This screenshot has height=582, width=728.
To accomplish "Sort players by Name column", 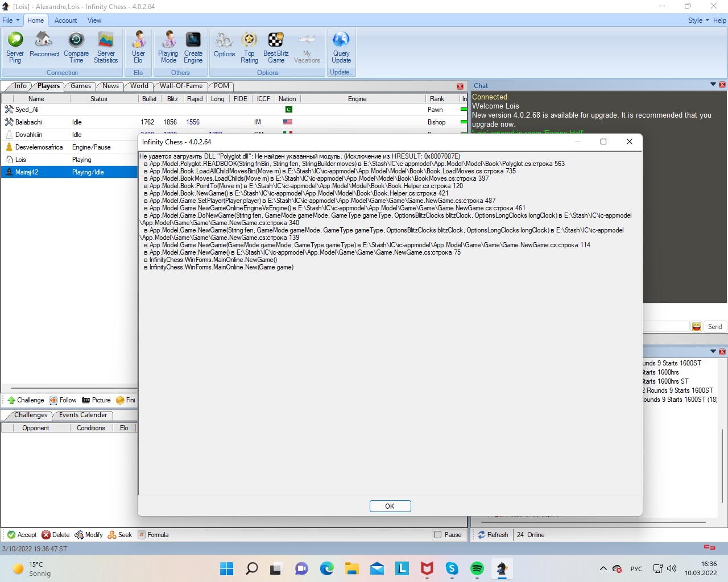I will click(x=36, y=99).
